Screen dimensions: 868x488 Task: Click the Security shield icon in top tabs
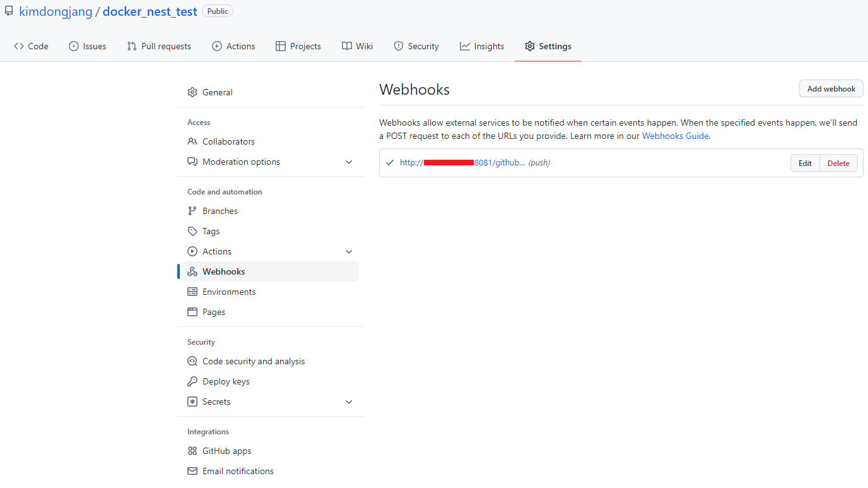(399, 46)
